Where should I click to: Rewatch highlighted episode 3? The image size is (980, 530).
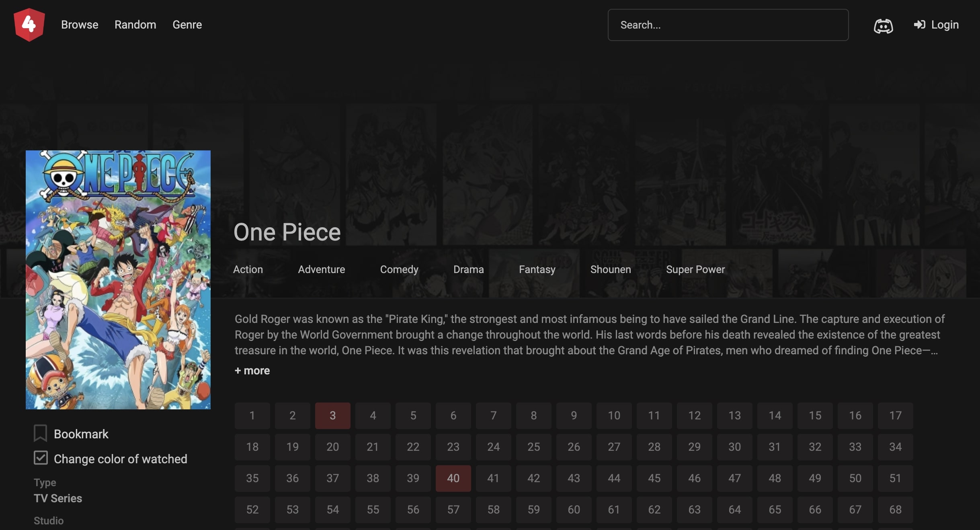[x=332, y=415]
